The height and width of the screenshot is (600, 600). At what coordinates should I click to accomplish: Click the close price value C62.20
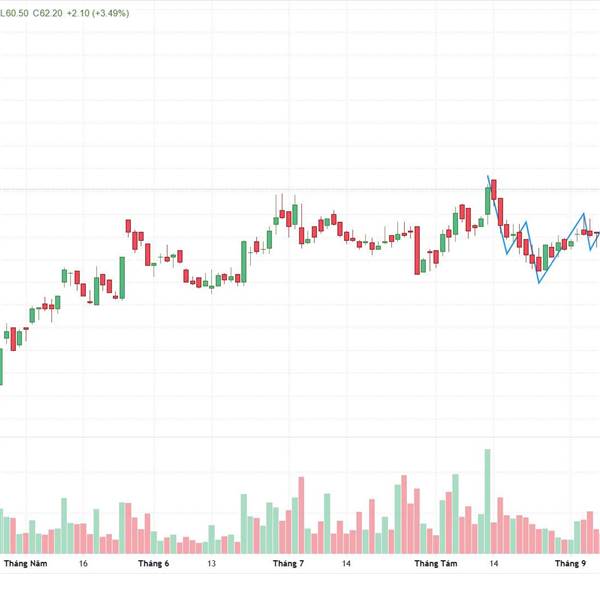click(47, 13)
